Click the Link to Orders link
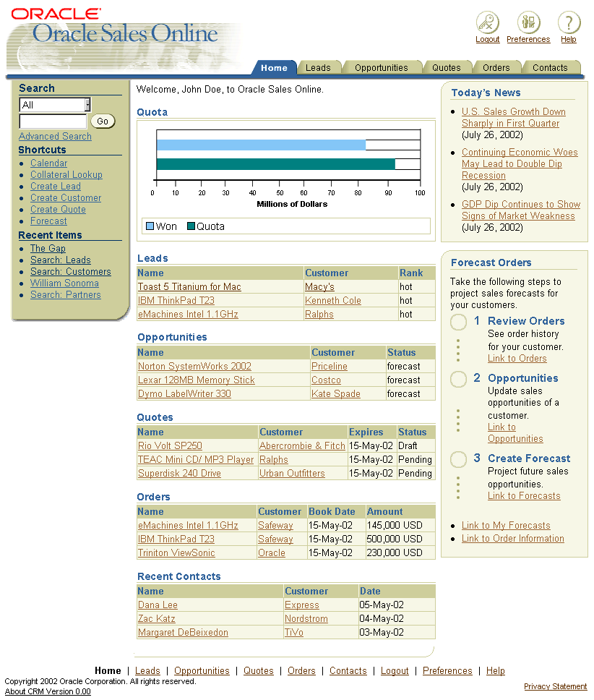This screenshot has height=700, width=594. [517, 359]
